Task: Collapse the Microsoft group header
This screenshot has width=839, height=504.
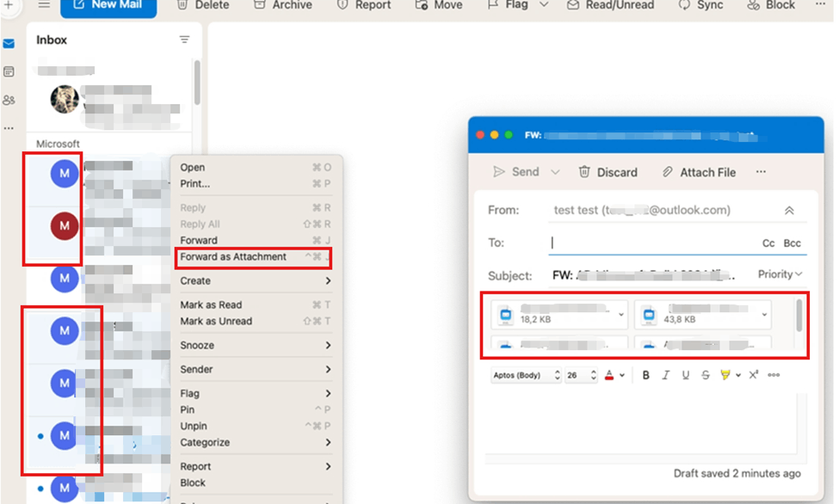Action: coord(58,144)
